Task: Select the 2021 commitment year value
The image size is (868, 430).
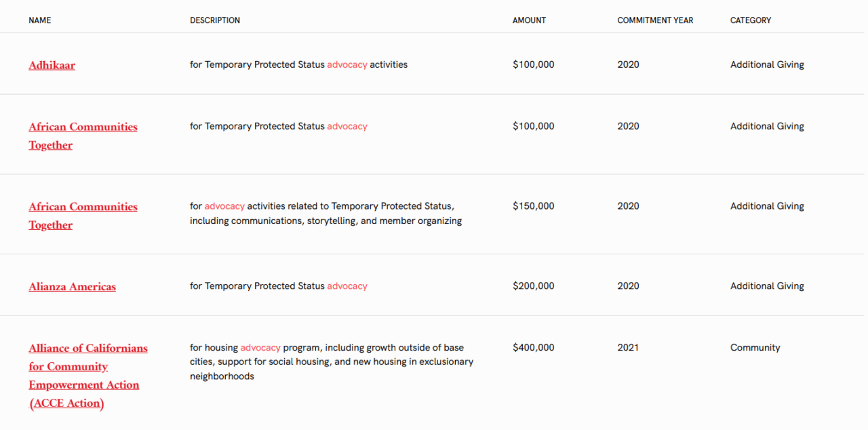Action: [x=628, y=347]
